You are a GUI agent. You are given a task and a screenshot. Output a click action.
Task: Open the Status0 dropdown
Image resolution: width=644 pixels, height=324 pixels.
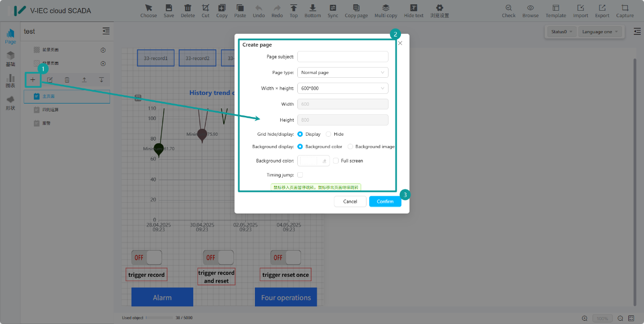(562, 32)
